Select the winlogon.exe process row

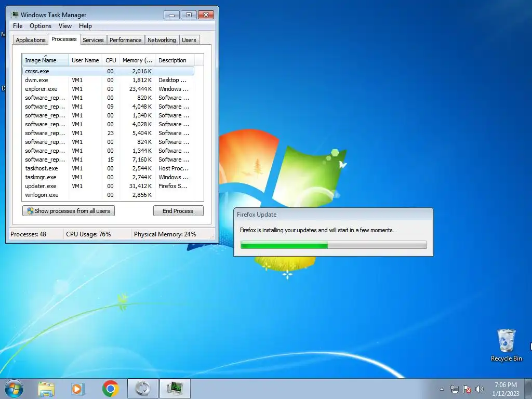(x=108, y=195)
